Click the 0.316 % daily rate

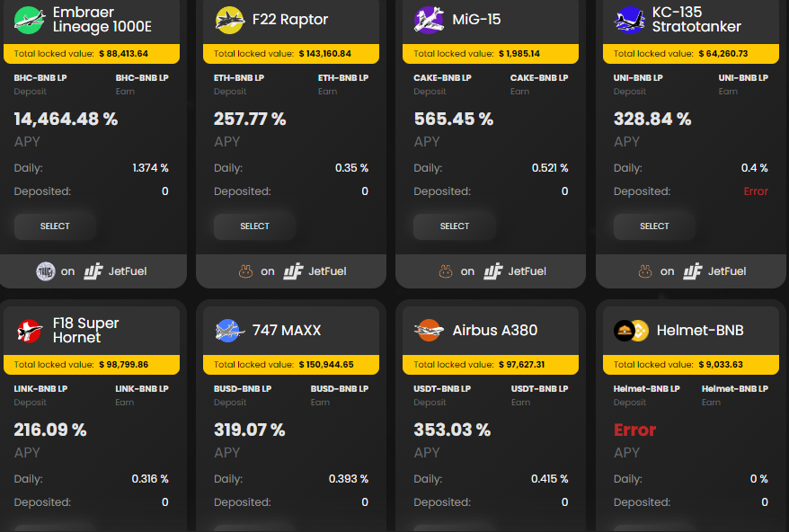(150, 479)
